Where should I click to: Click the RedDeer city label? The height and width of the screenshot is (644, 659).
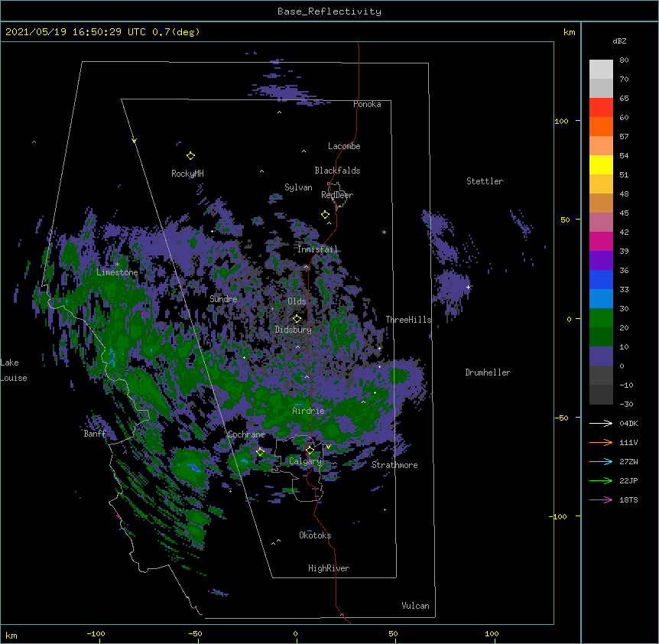click(337, 195)
